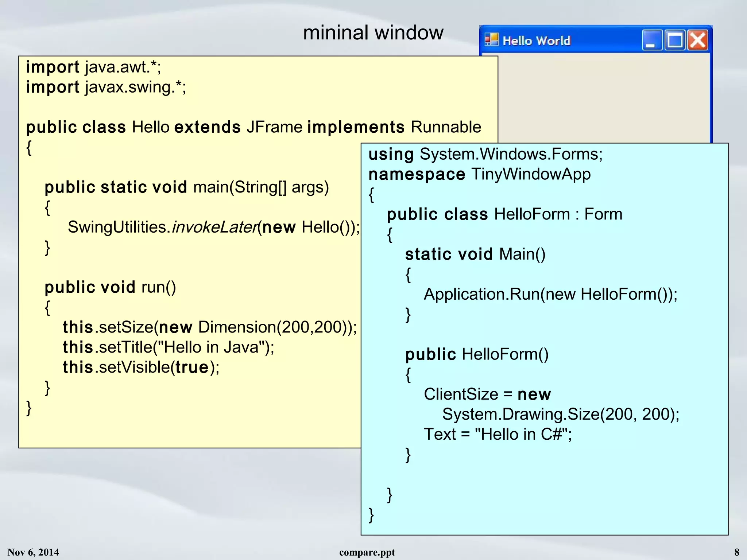Viewport: 747px width, 560px height.
Task: Click the beige Hello World client area
Action: point(604,98)
